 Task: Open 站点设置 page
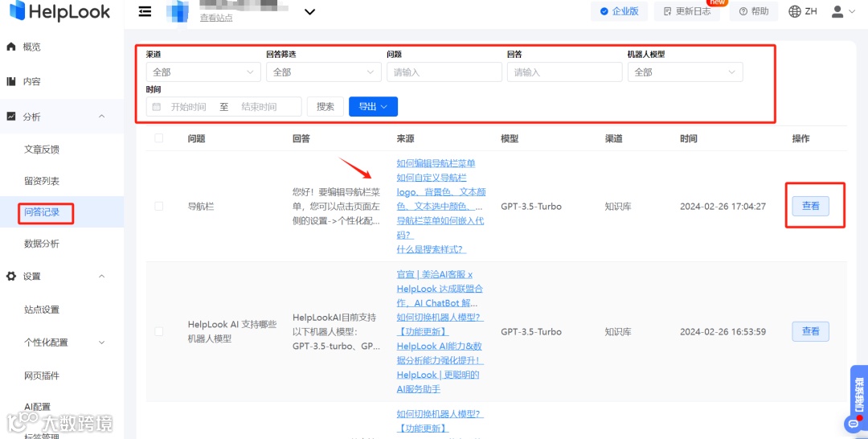pos(42,310)
